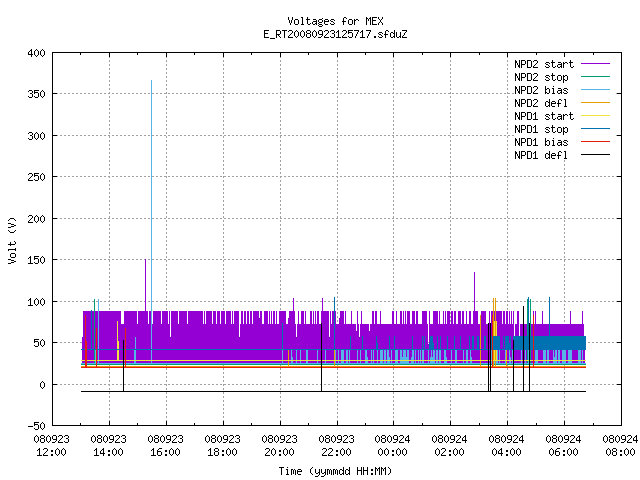The width and height of the screenshot is (640, 480).
Task: Click the green NPD2 stop legend line
Action: click(595, 77)
